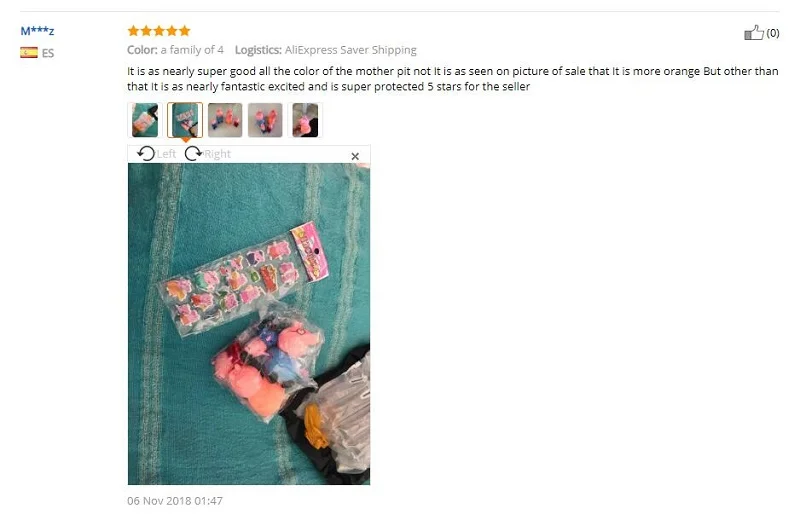Click the rotate Left arrow icon
The width and height of the screenshot is (800, 520).
pyautogui.click(x=146, y=153)
